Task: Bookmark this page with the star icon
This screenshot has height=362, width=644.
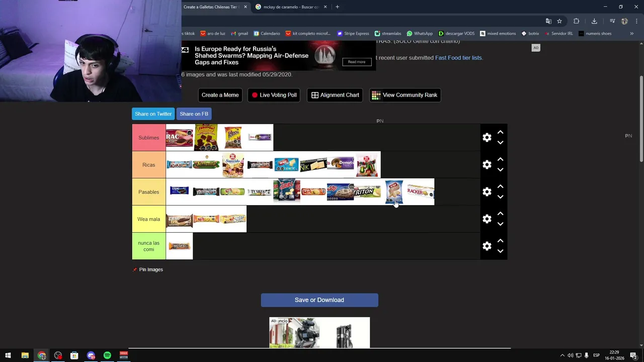Action: [x=559, y=21]
